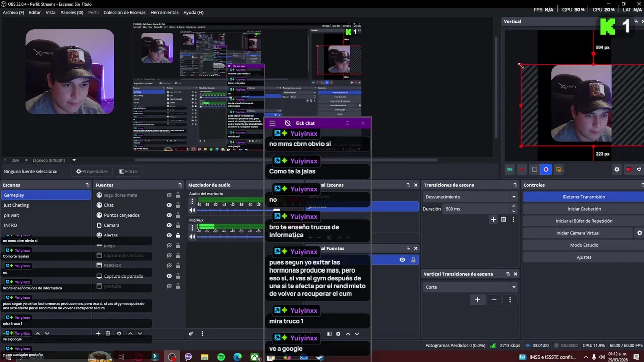The width and height of the screenshot is (644, 362).
Task: Remove selected source with trash icon
Action: (108, 334)
